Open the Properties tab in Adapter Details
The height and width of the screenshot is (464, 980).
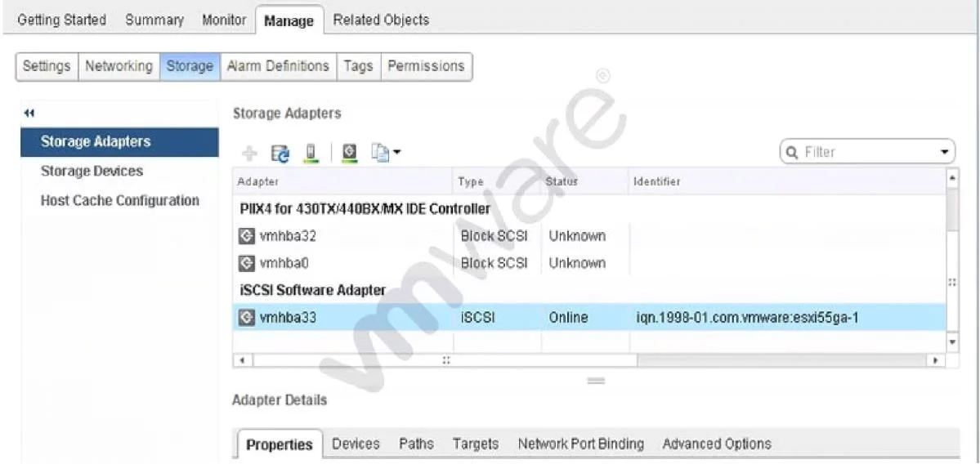pos(280,444)
